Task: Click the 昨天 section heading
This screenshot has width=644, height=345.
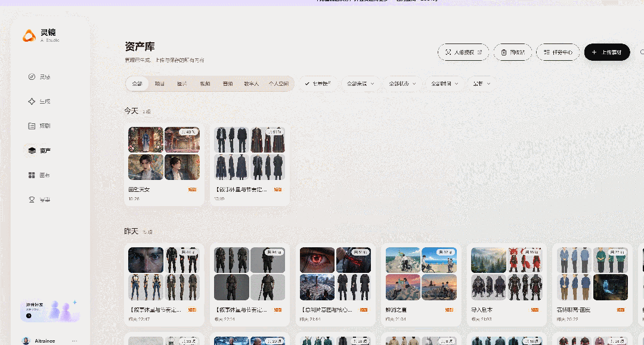Action: coord(131,231)
